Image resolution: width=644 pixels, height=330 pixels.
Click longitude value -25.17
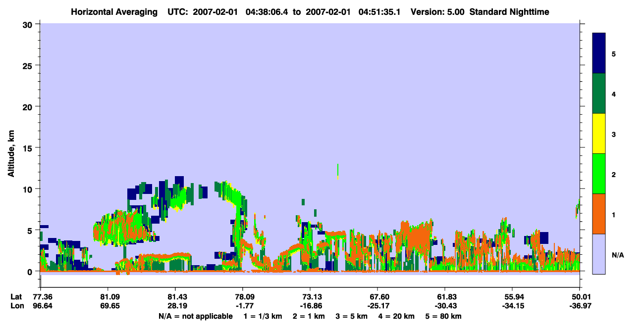point(377,306)
